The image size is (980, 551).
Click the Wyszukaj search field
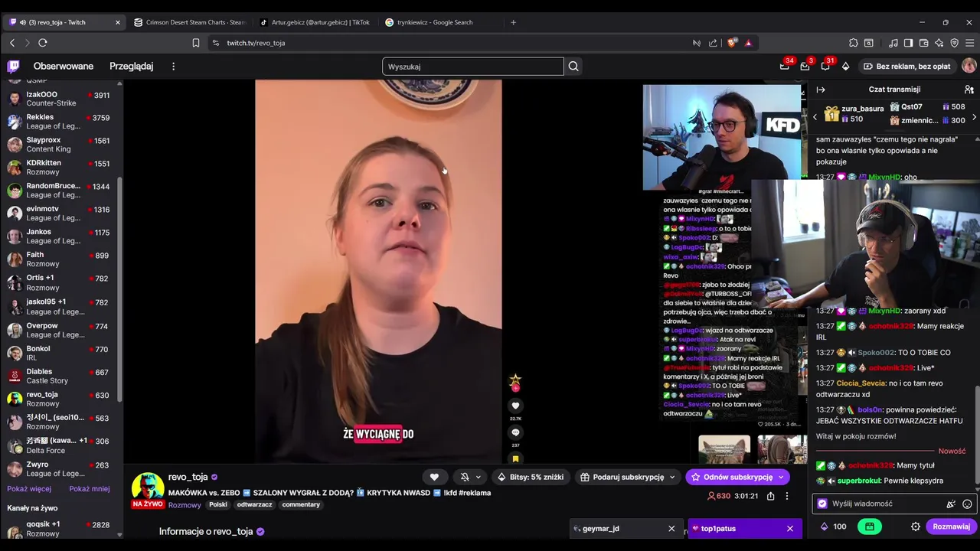473,67
